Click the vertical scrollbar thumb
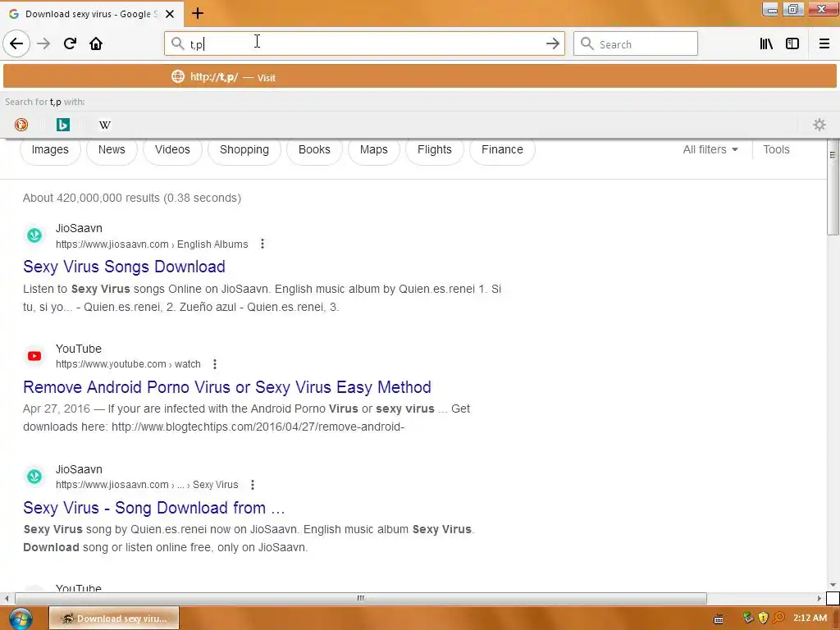Image resolution: width=840 pixels, height=630 pixels. pos(833,186)
